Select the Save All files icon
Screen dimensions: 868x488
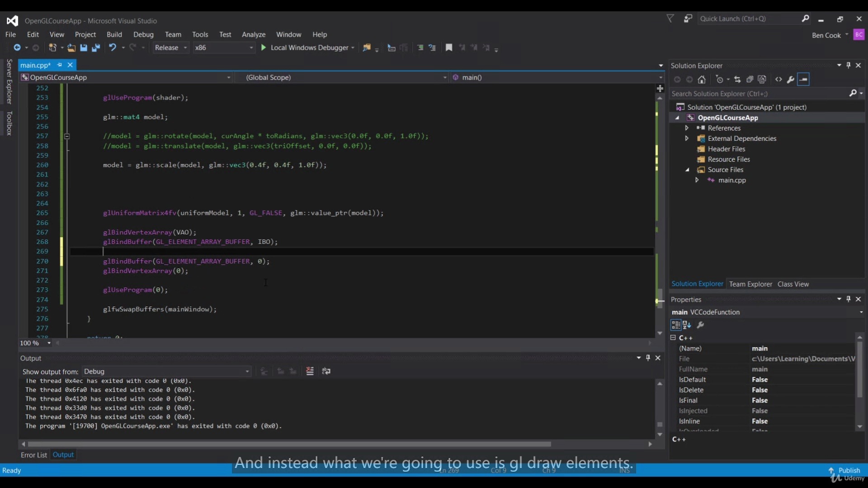97,47
